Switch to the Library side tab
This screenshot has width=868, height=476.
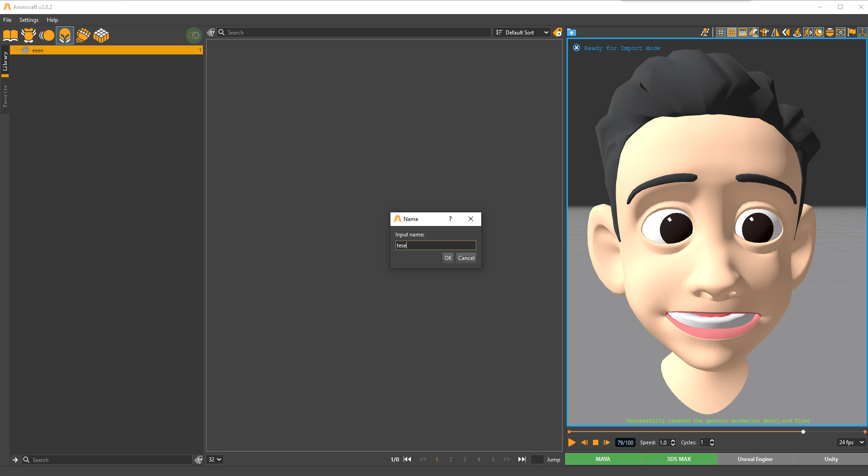(5, 61)
